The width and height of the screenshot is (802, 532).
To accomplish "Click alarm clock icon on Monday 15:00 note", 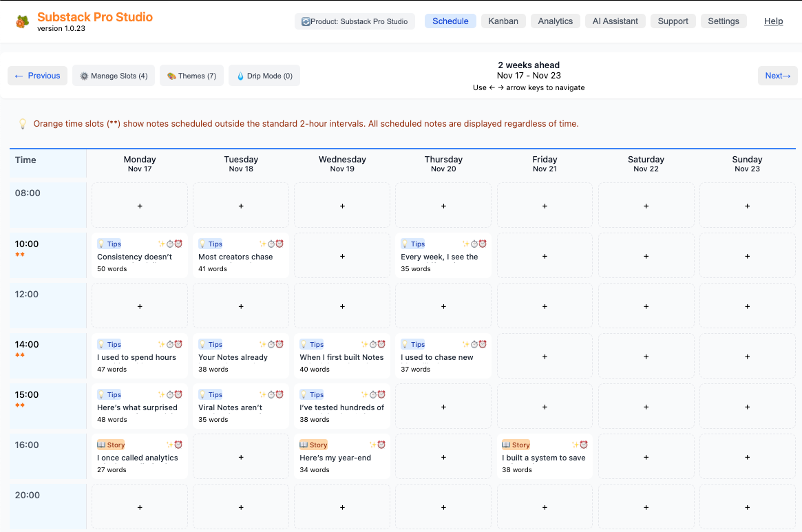I will (178, 394).
